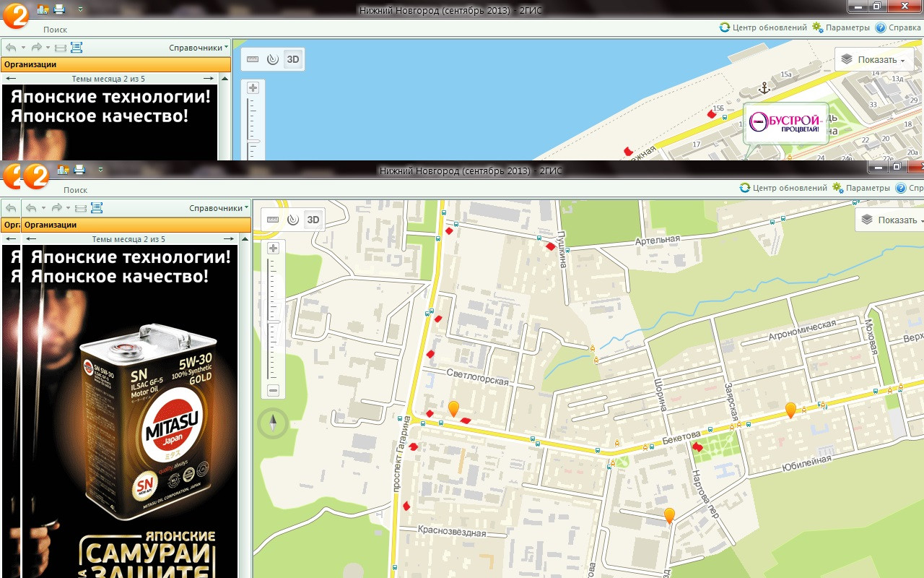Screen dimensions: 924x578
Task: Zoom out with minus button on lower map
Action: pyautogui.click(x=273, y=391)
